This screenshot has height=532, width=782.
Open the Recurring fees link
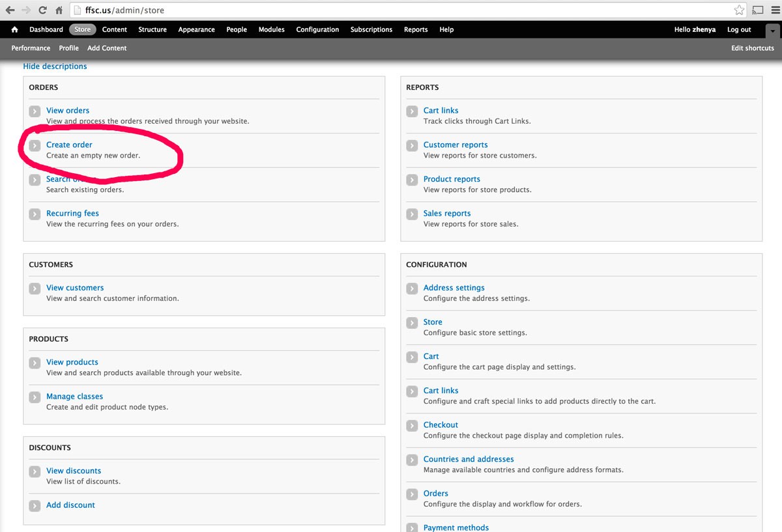(72, 214)
